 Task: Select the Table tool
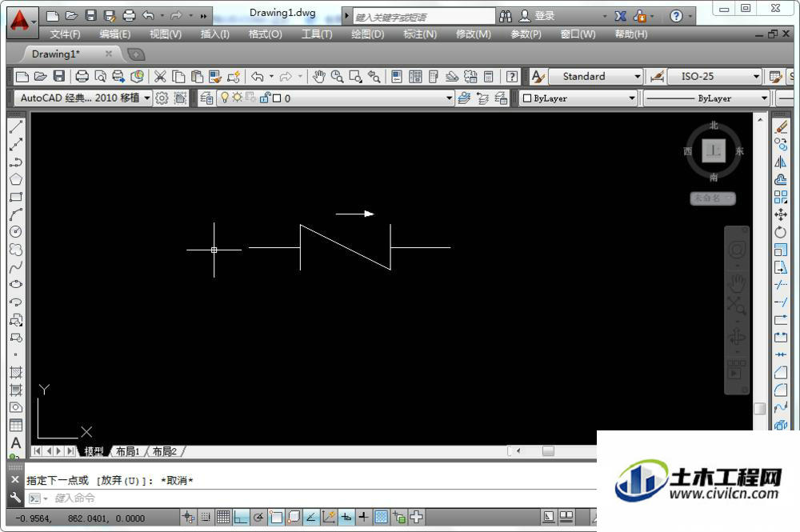point(16,426)
